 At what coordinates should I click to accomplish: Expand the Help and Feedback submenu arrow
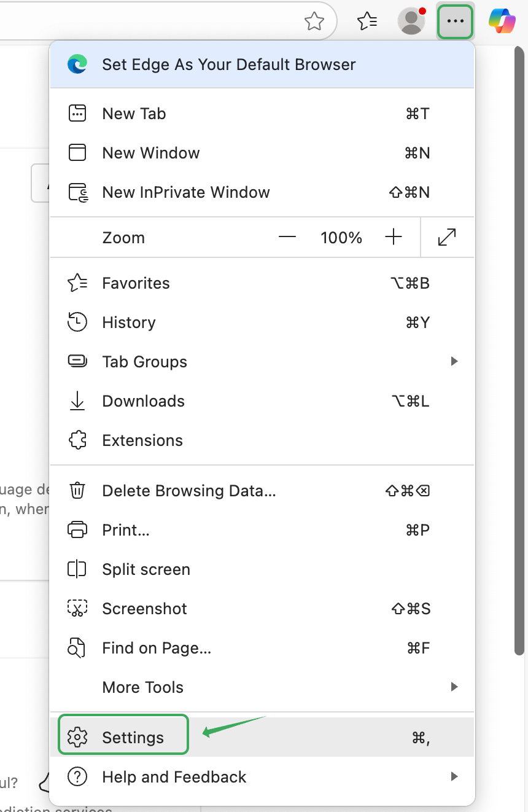(x=454, y=776)
